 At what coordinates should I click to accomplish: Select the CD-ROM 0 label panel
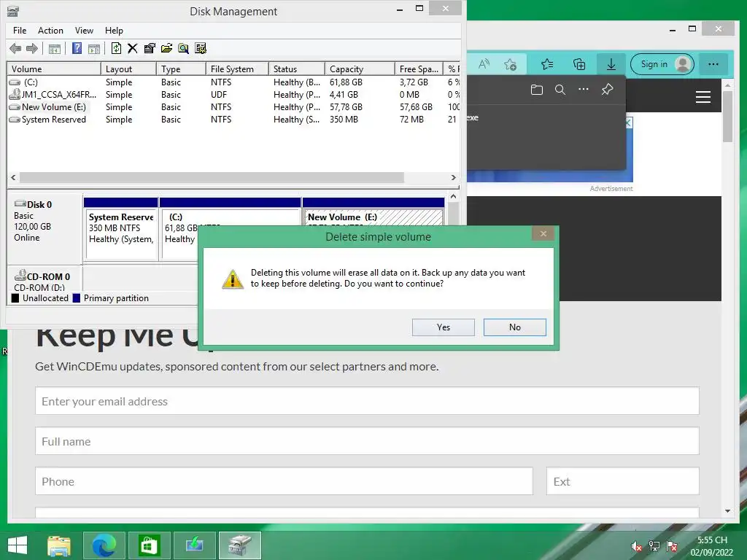pos(44,280)
